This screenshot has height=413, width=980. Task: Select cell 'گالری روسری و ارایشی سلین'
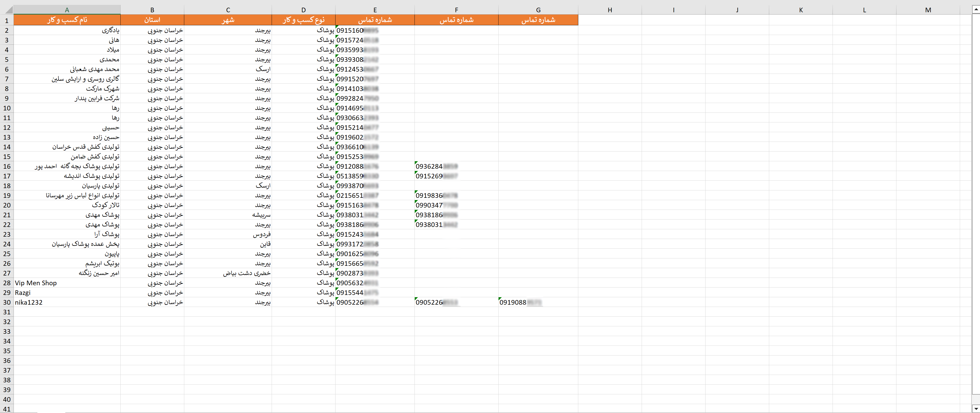[67, 79]
